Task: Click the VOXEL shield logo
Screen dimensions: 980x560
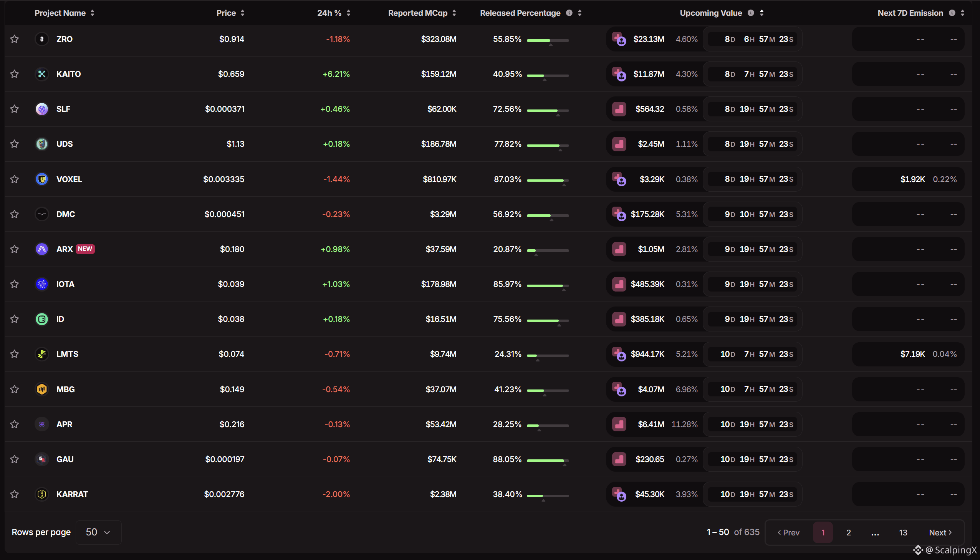Action: click(x=41, y=179)
